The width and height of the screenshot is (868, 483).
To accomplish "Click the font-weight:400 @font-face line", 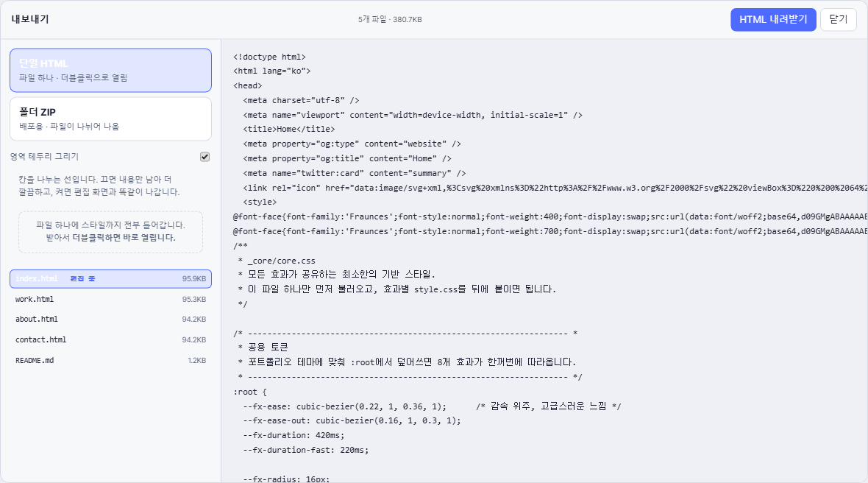I will pyautogui.click(x=550, y=216).
